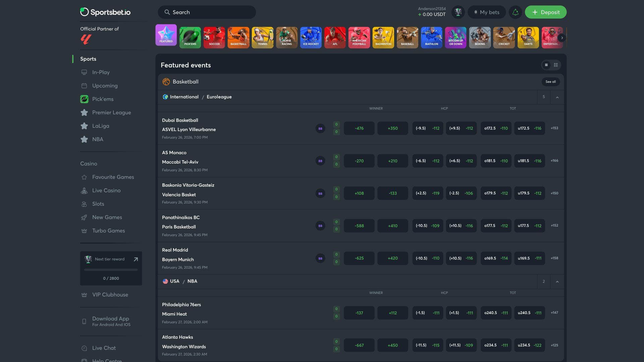
Task: Open the NBA menu entry in sidebar
Action: [x=97, y=139]
